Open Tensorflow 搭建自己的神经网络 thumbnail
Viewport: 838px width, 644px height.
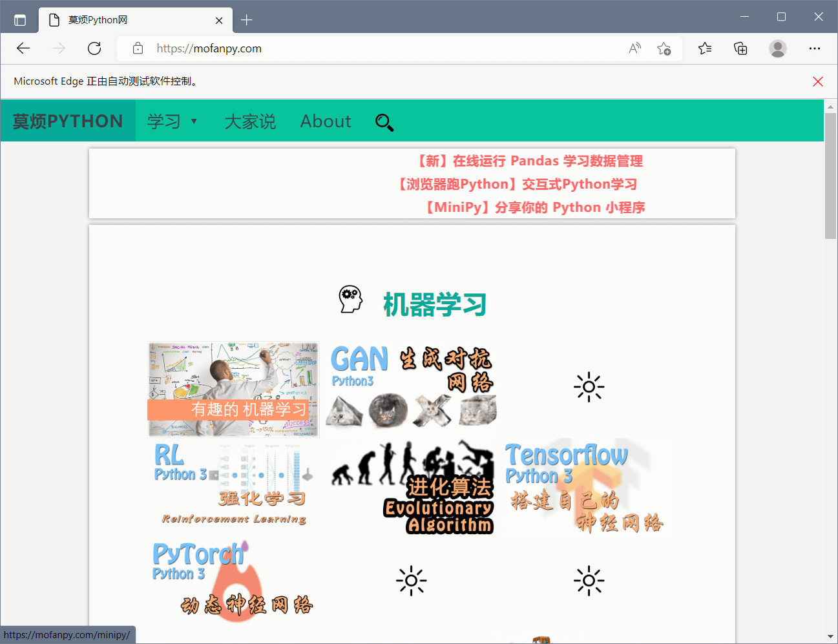coord(589,486)
